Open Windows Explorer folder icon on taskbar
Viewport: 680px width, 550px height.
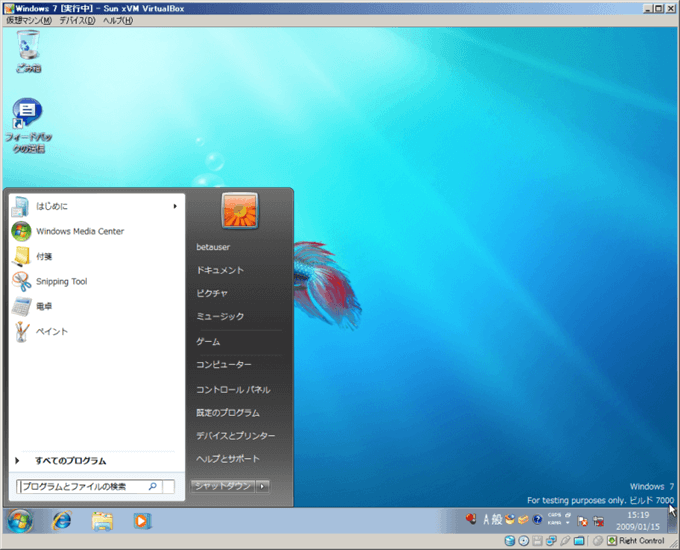(x=102, y=520)
